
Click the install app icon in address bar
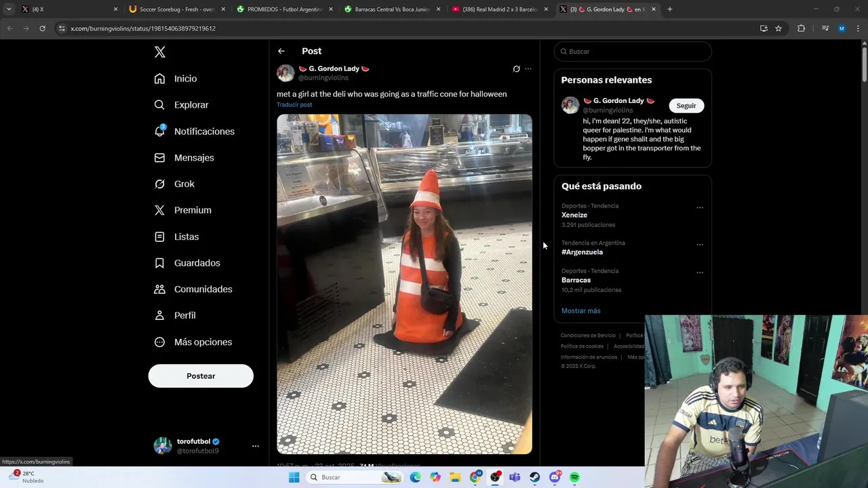764,28
